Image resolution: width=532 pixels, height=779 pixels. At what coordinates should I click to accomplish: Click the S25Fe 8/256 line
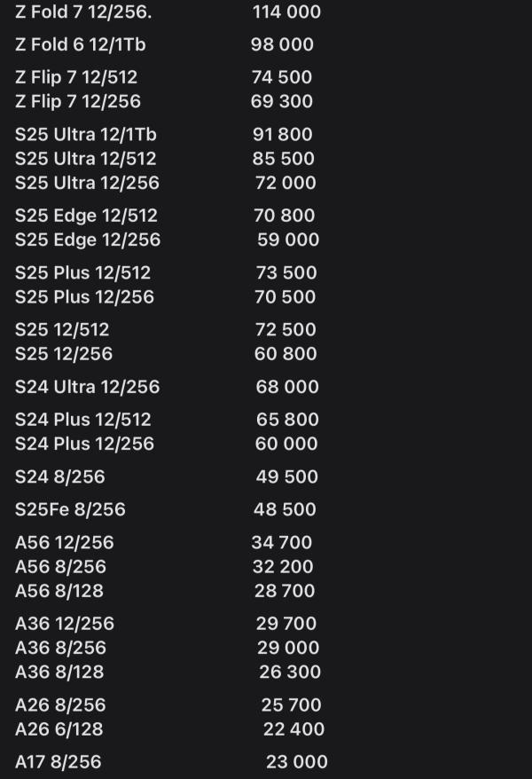pyautogui.click(x=70, y=510)
